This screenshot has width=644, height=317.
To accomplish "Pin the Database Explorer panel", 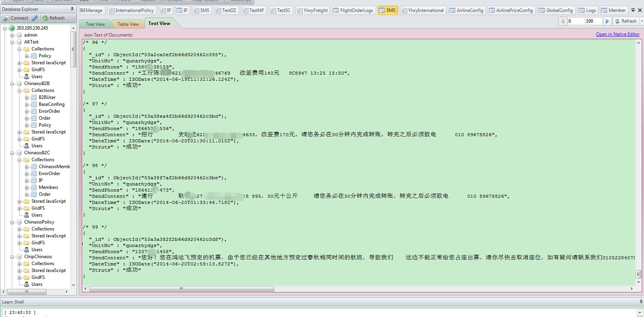I will coord(72,9).
